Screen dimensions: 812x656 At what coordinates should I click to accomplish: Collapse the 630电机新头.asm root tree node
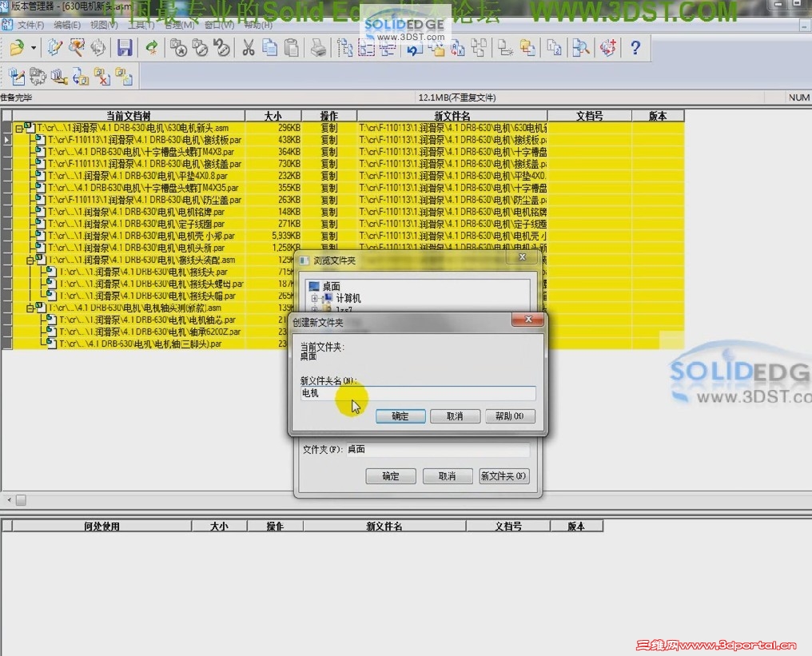18,128
